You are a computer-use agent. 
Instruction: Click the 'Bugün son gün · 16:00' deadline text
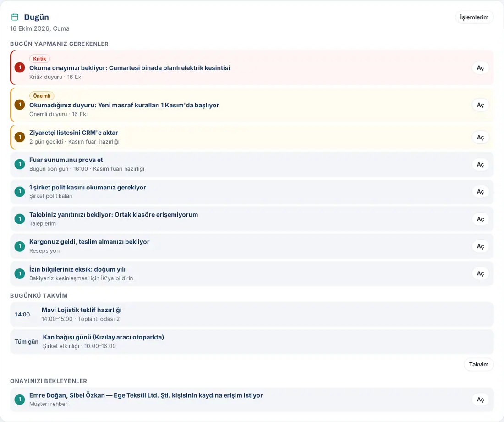(x=59, y=169)
